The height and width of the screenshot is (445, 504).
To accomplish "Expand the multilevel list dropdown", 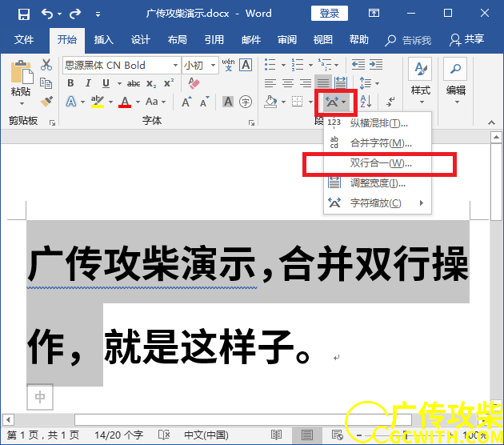I will [336, 65].
